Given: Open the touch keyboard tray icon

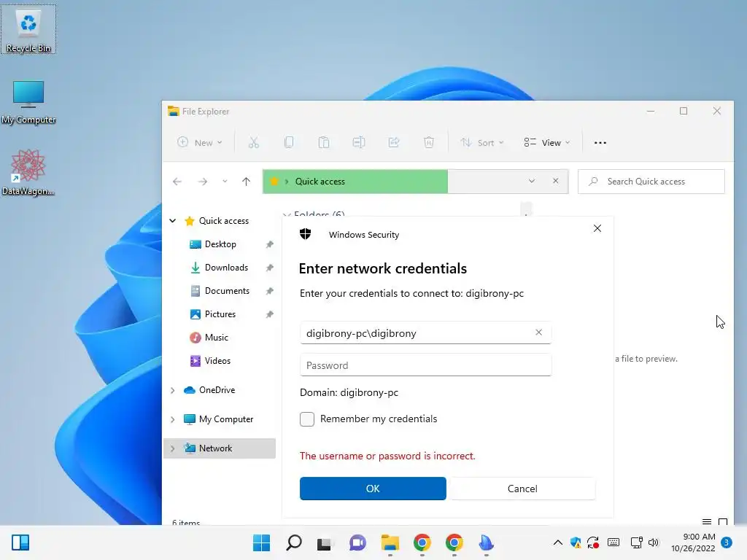Looking at the screenshot, I should click(x=614, y=542).
